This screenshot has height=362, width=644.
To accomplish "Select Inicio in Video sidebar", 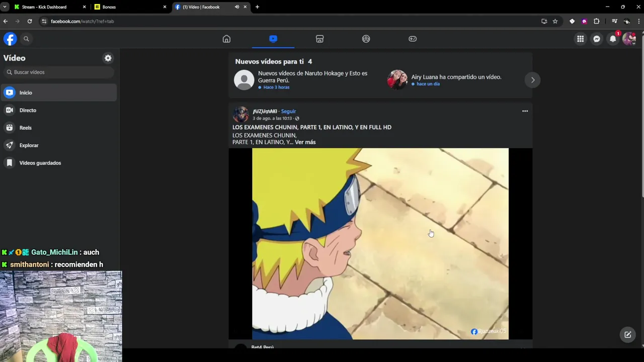I will click(x=58, y=93).
